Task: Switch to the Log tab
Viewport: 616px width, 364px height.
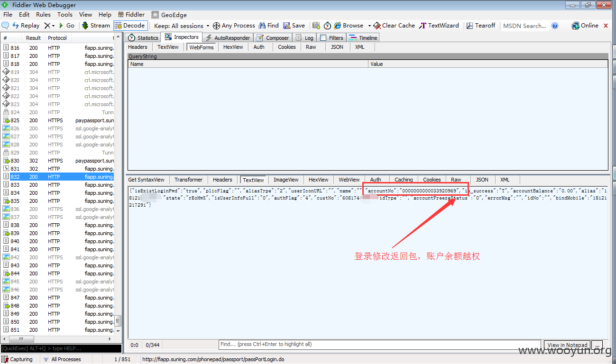Action: pos(304,37)
